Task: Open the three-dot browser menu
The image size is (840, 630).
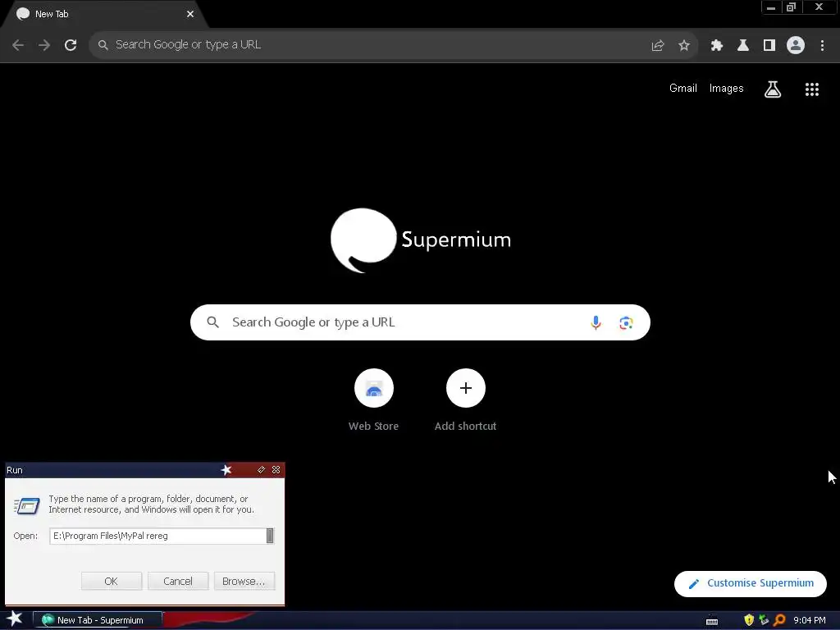Action: pos(822,45)
